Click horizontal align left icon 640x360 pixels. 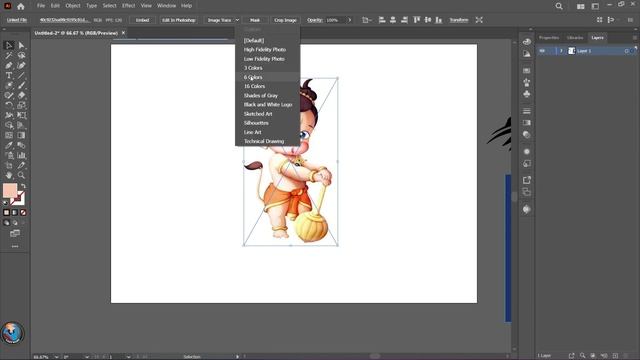pyautogui.click(x=382, y=20)
